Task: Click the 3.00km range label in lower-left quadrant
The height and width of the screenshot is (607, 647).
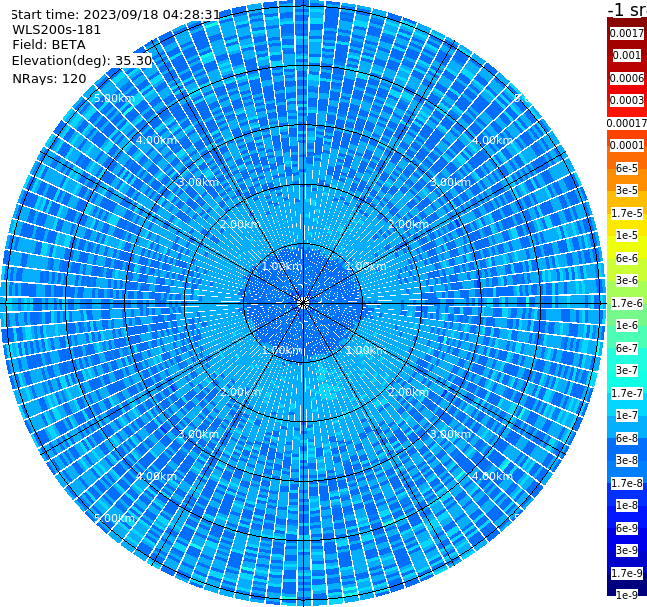Action: coord(198,434)
